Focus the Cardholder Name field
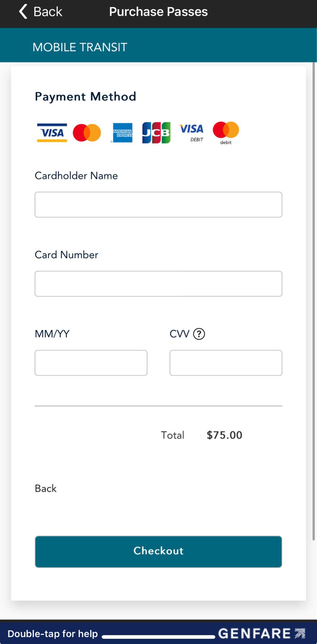The image size is (317, 644). point(158,205)
